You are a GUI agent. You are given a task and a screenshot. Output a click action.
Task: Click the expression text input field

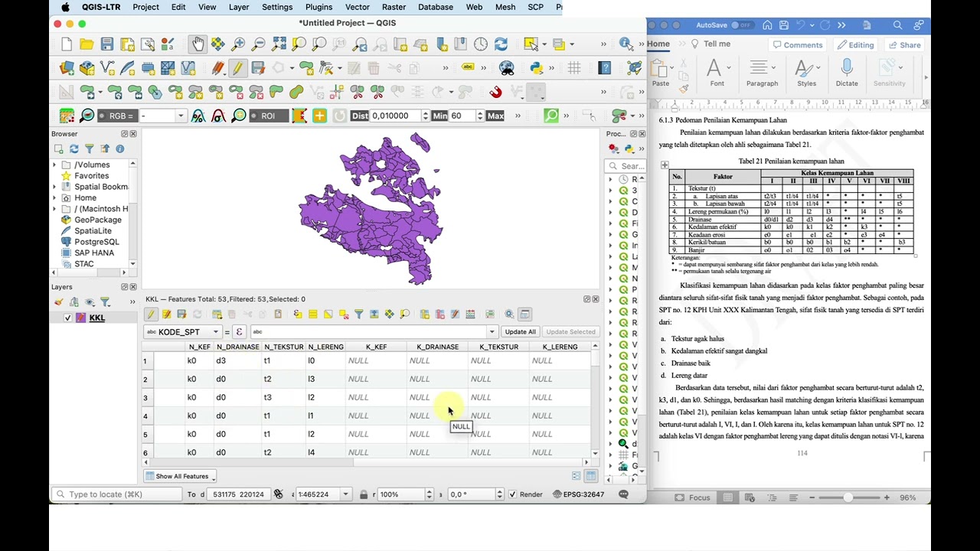click(x=368, y=332)
